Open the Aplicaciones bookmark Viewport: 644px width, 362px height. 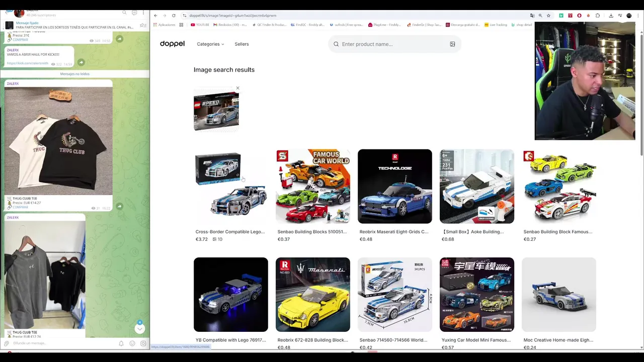[x=165, y=25]
